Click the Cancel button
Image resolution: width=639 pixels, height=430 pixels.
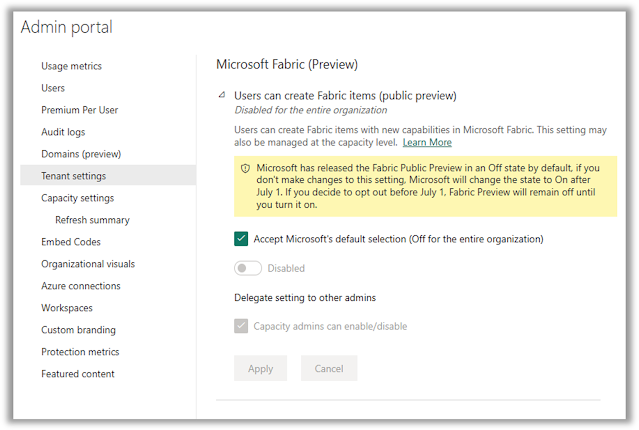point(328,368)
